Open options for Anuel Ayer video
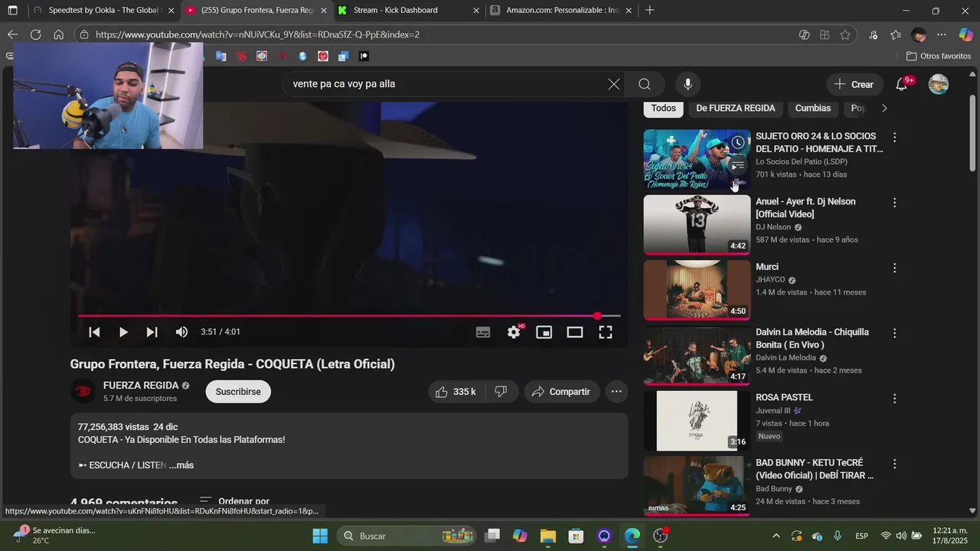980x551 pixels. point(894,203)
